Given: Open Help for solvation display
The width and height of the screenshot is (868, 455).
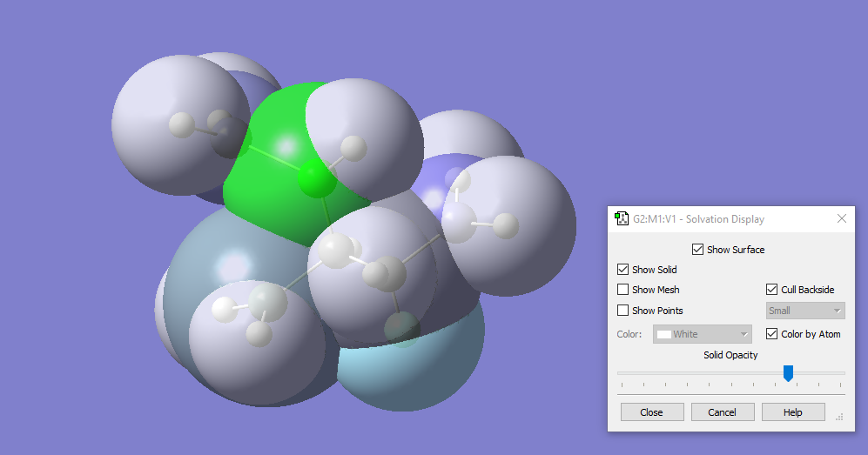Looking at the screenshot, I should pos(792,412).
